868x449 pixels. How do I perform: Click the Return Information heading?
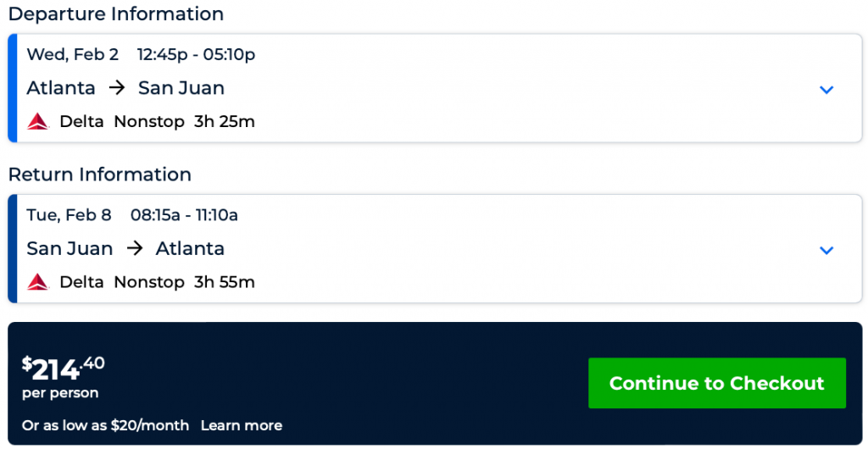coord(100,175)
